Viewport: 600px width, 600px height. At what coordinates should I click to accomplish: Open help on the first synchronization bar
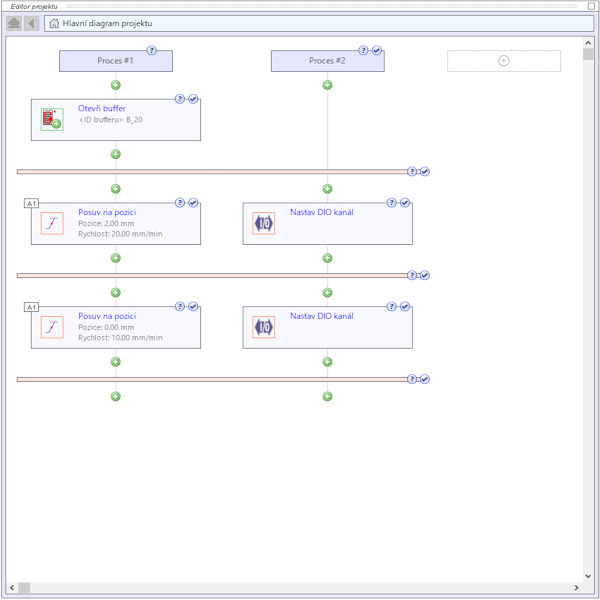(412, 171)
